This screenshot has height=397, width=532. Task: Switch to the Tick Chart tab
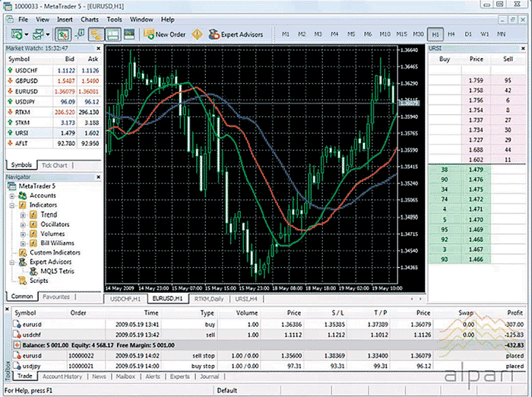pyautogui.click(x=54, y=165)
